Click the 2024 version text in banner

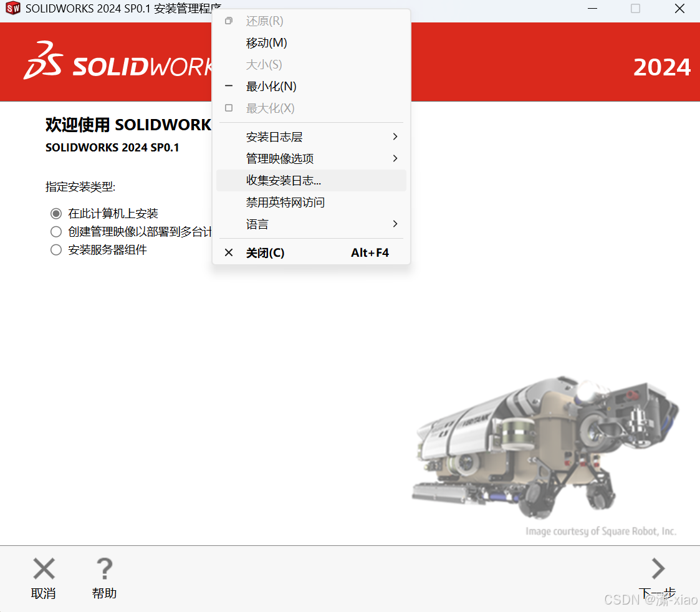pos(662,67)
